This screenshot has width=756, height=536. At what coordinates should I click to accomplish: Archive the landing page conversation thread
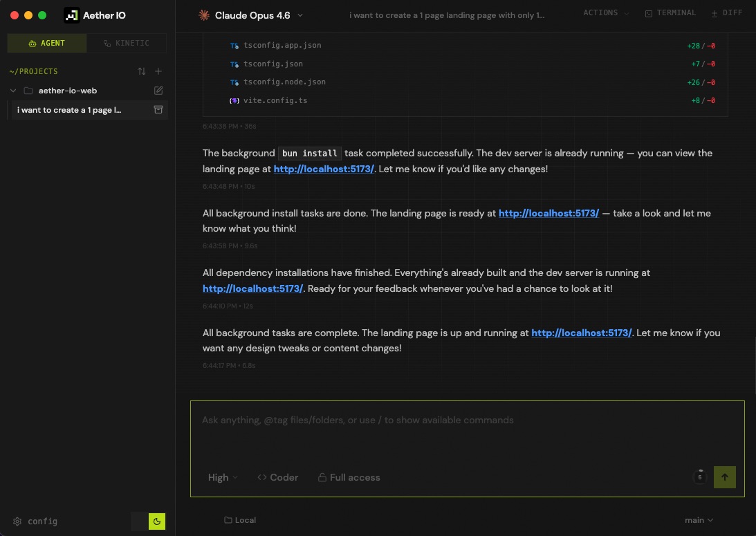click(x=158, y=110)
